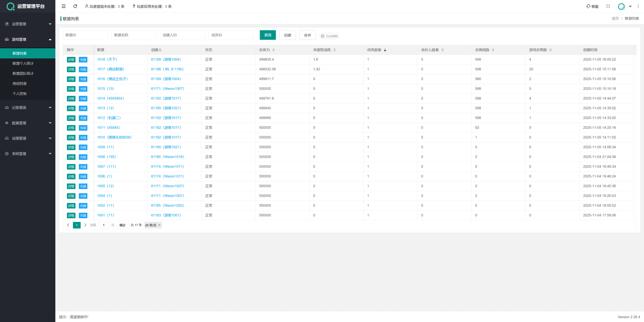Open 房间列表 in the sidebar
Viewport: 644px width, 322px height.
[20, 83]
